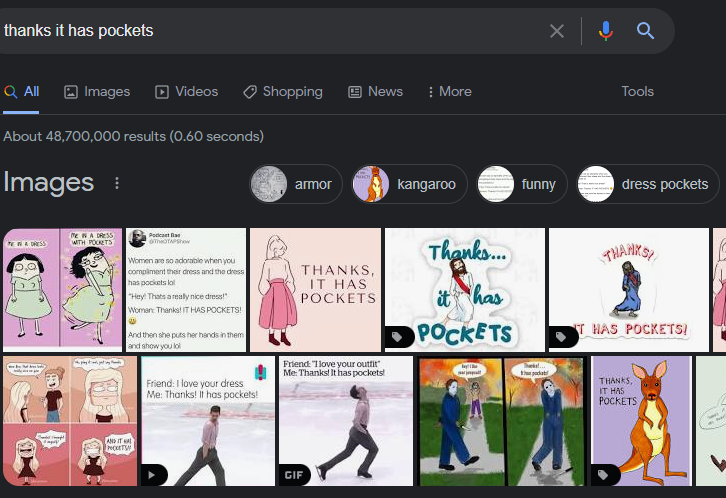
Task: Switch to the Videos tab
Action: tap(187, 91)
